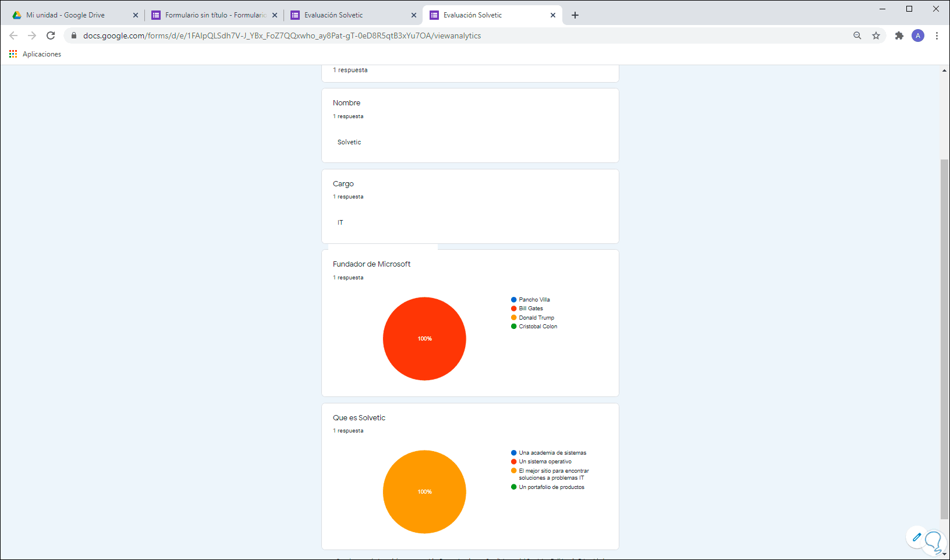Image resolution: width=950 pixels, height=560 pixels.
Task: Minimize the Chrome window
Action: click(882, 9)
